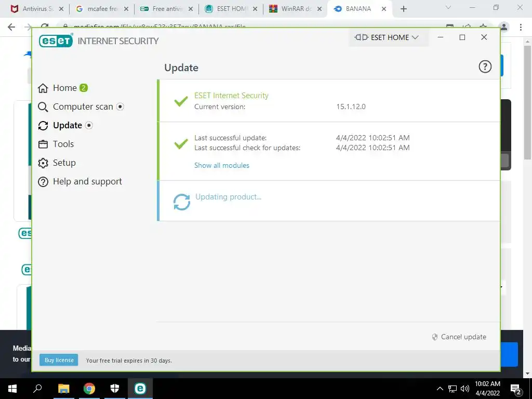Click the ESET logo in the window header
The image size is (532, 399).
pos(56,41)
